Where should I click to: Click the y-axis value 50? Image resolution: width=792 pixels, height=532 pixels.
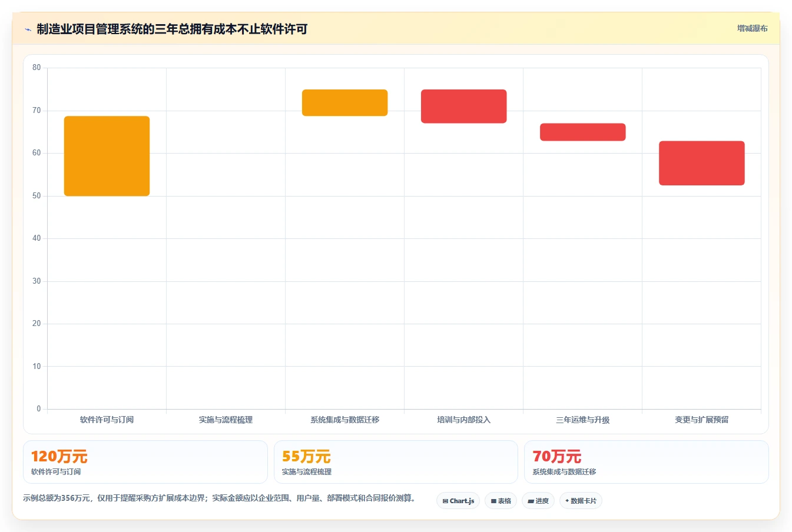[x=37, y=196]
